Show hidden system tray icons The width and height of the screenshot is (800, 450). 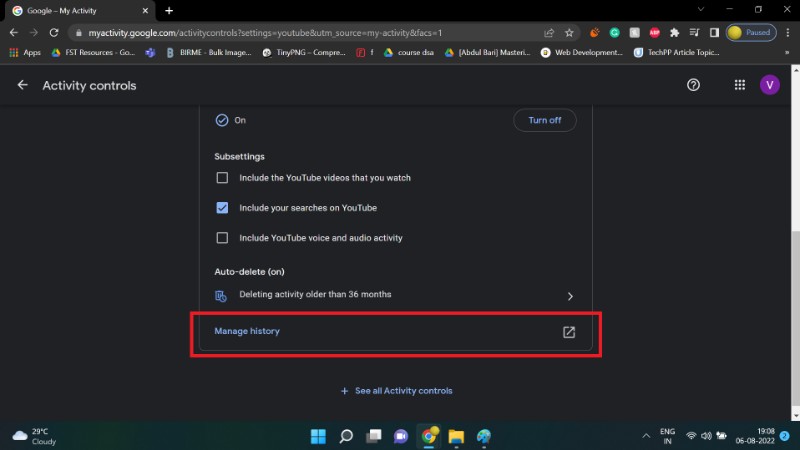click(x=645, y=436)
